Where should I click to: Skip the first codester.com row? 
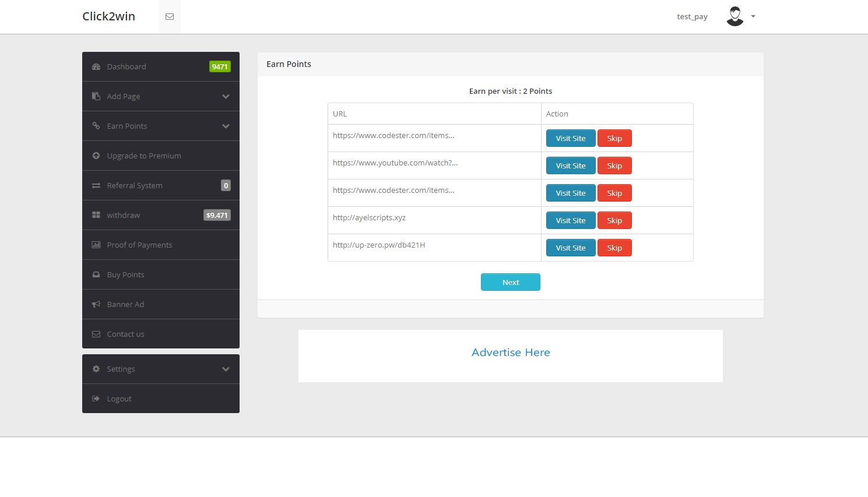[x=614, y=139]
